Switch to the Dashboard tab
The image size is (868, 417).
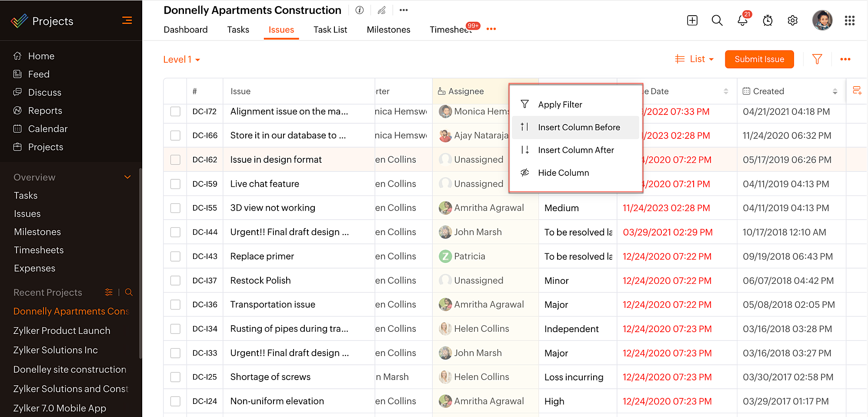[186, 30]
